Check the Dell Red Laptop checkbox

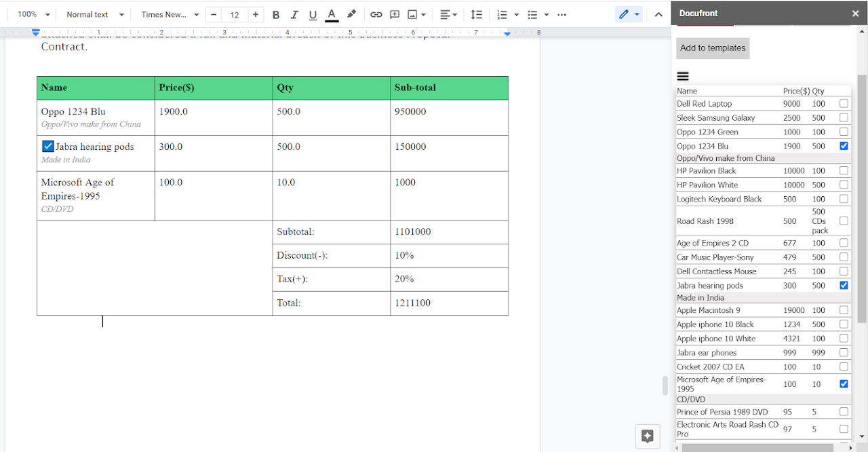(844, 104)
